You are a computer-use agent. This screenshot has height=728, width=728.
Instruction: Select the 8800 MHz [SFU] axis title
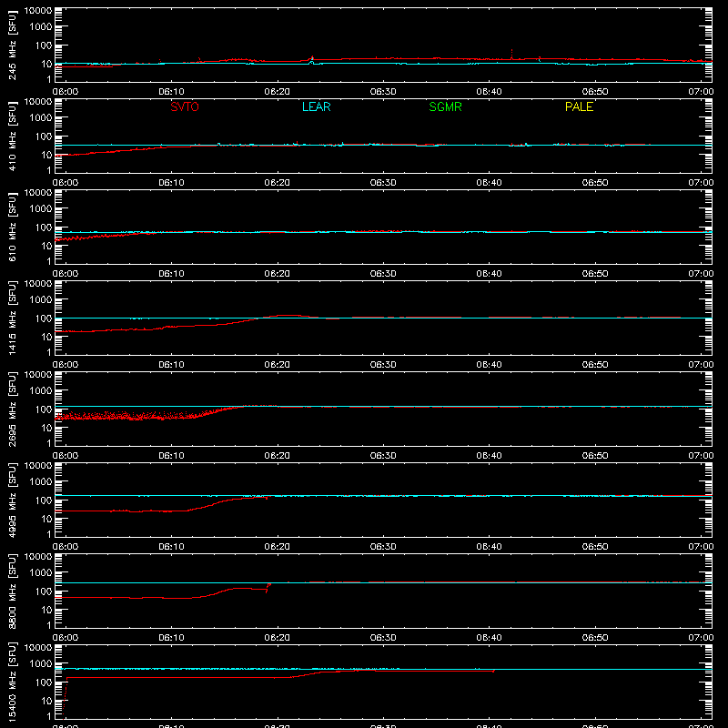coord(13,591)
